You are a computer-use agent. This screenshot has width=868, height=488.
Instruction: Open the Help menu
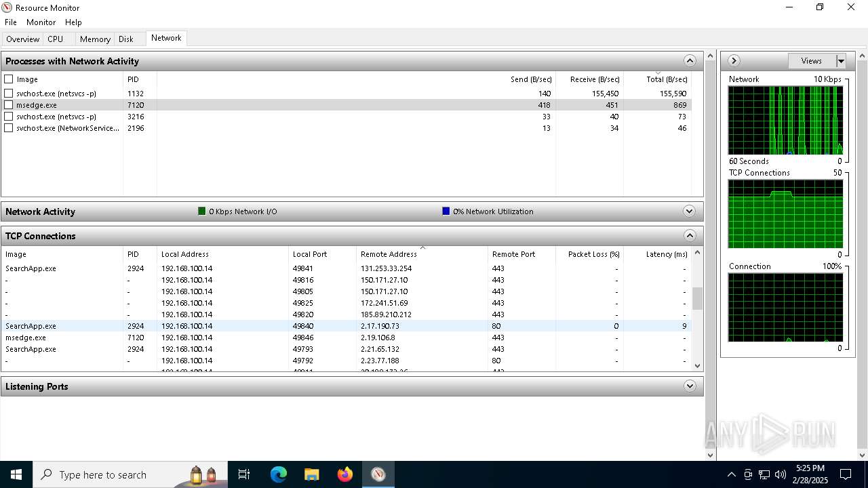(x=73, y=22)
